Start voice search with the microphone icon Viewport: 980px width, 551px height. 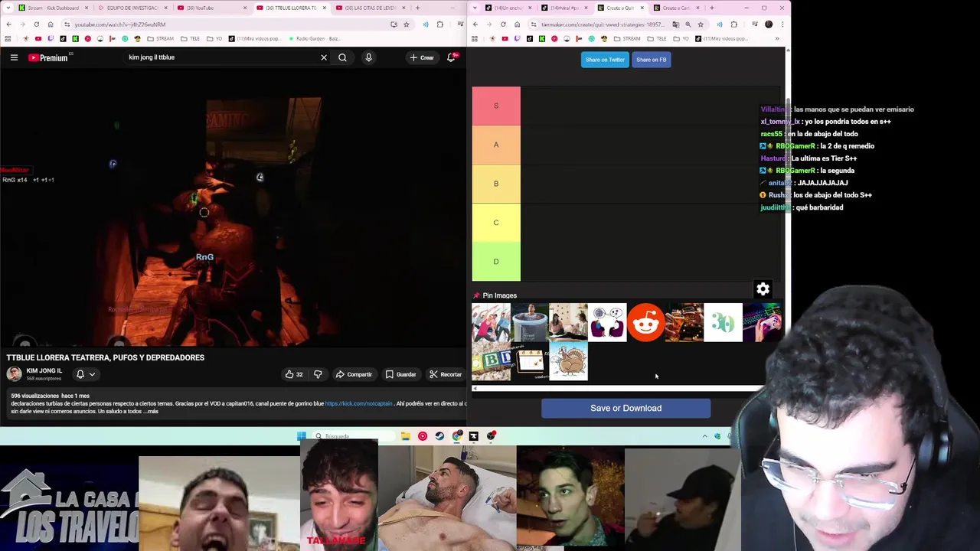[x=368, y=57]
